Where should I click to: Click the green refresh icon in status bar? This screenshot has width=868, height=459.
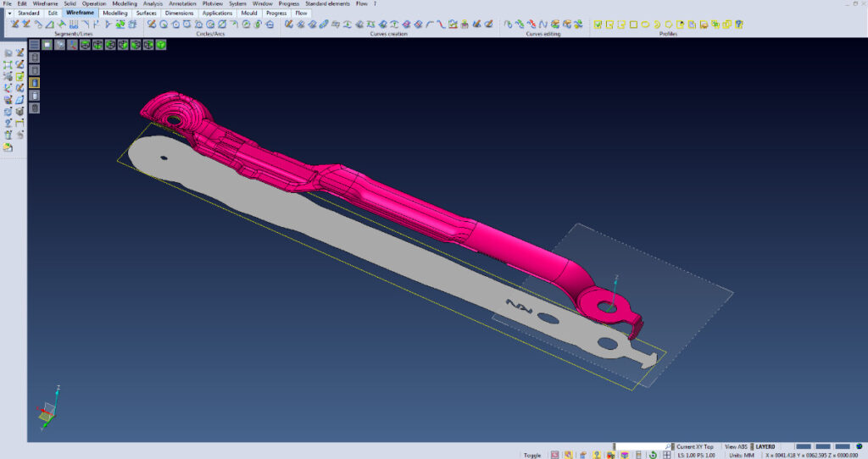pos(654,455)
